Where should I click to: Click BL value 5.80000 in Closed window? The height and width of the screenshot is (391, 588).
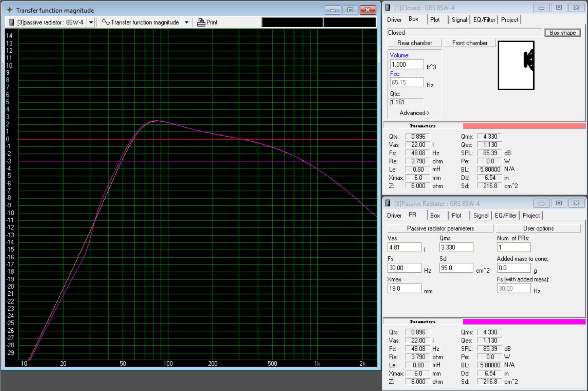tap(490, 170)
